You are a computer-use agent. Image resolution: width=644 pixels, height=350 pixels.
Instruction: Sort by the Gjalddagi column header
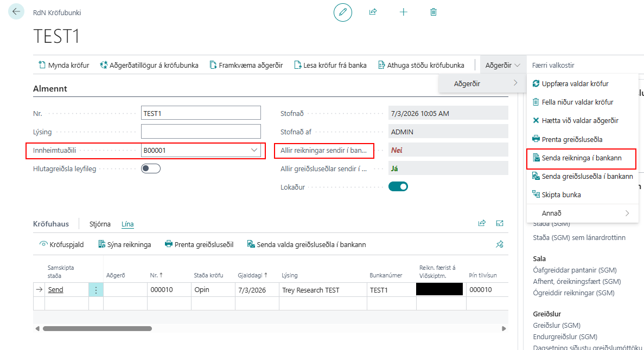coord(253,275)
